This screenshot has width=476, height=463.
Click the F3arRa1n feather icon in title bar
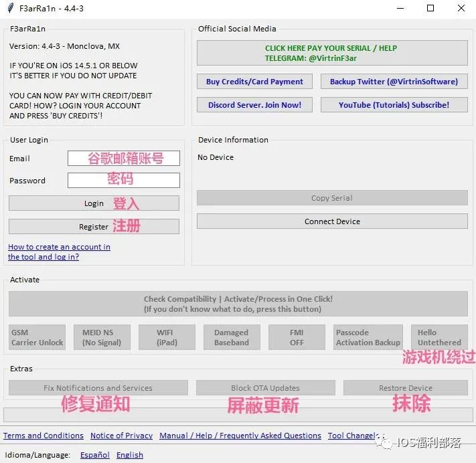pyautogui.click(x=11, y=8)
